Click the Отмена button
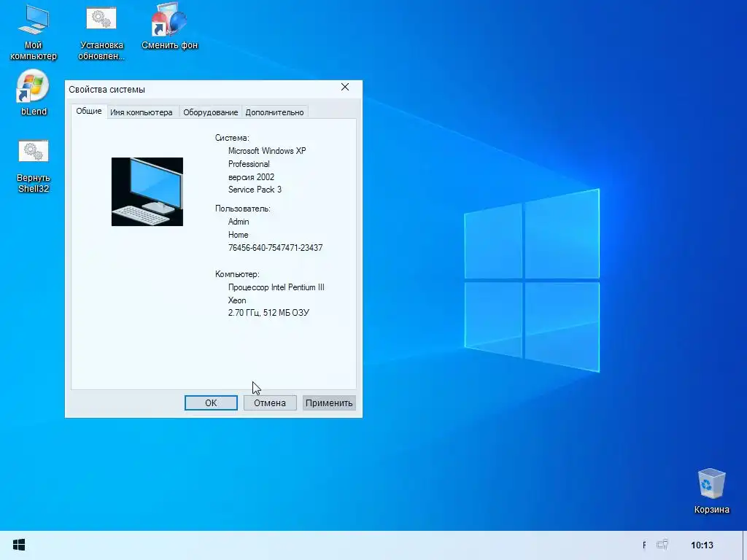The height and width of the screenshot is (560, 747). [x=270, y=402]
